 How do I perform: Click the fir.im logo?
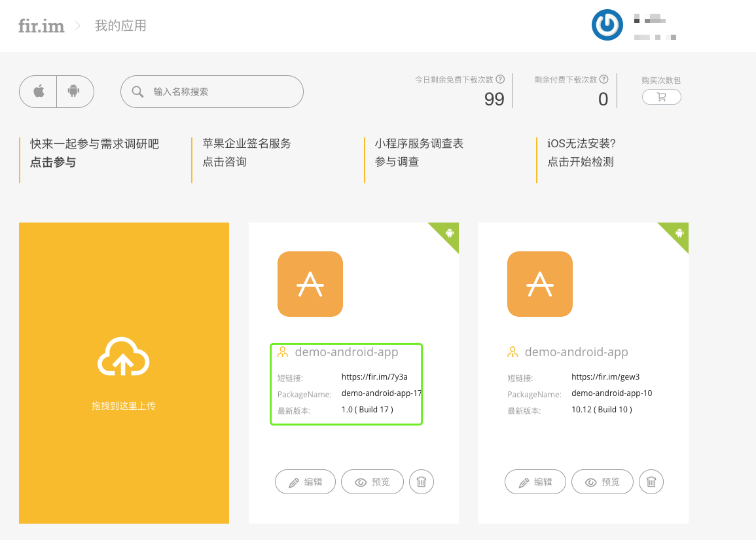tap(41, 26)
